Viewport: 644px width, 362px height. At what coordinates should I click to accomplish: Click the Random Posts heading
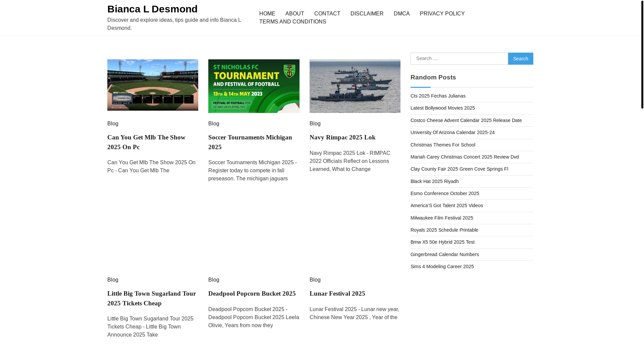pyautogui.click(x=433, y=77)
